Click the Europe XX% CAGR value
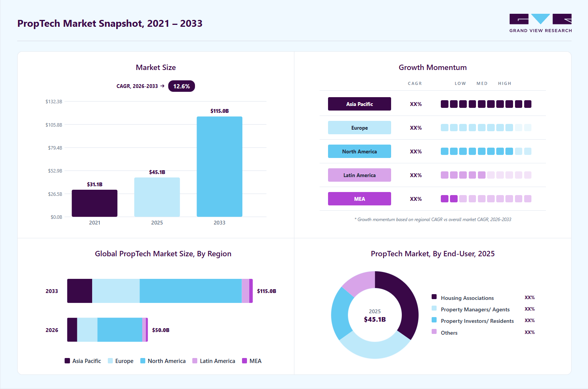Viewport: 588px width, 389px height. pyautogui.click(x=416, y=128)
